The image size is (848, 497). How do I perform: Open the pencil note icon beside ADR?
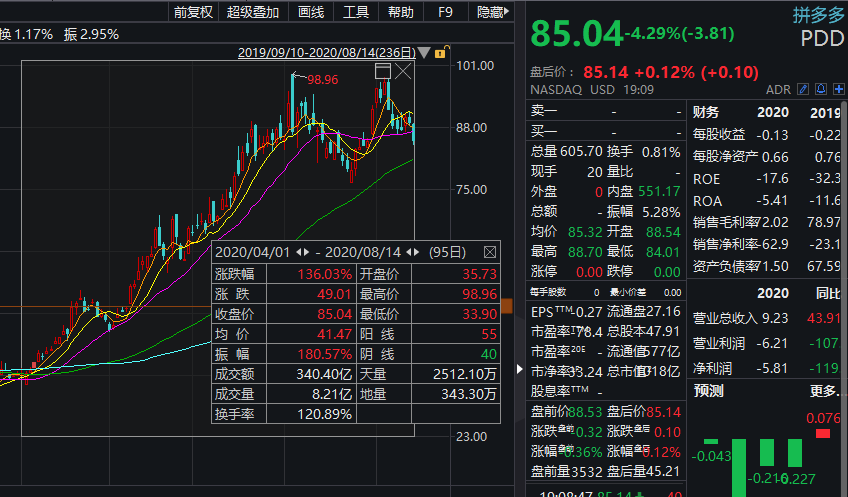[803, 89]
